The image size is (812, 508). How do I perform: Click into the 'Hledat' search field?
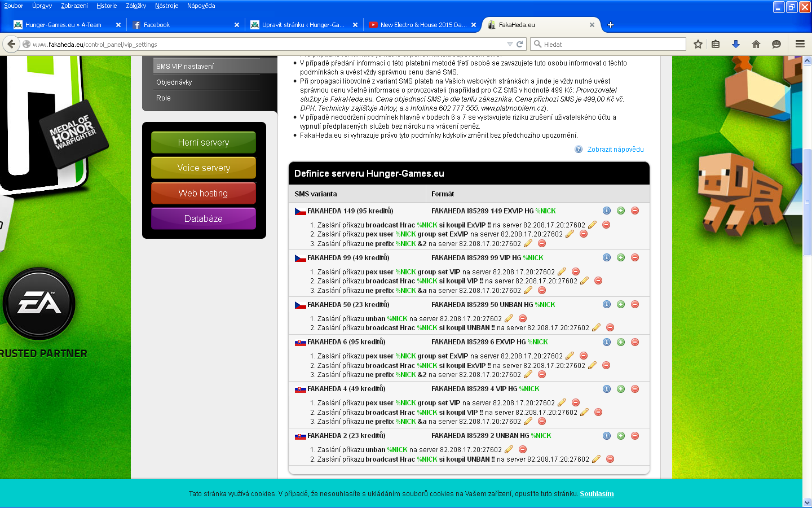[612, 44]
